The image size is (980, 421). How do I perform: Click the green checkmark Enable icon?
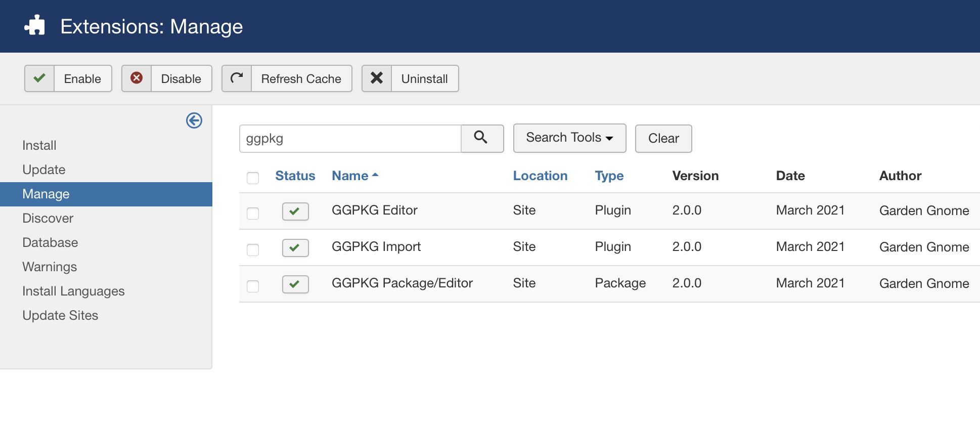[39, 78]
